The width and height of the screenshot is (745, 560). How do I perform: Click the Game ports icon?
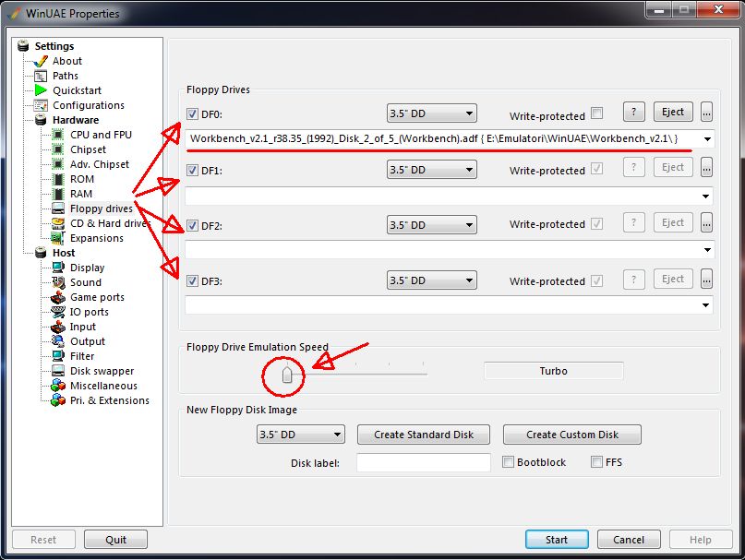[x=58, y=297]
